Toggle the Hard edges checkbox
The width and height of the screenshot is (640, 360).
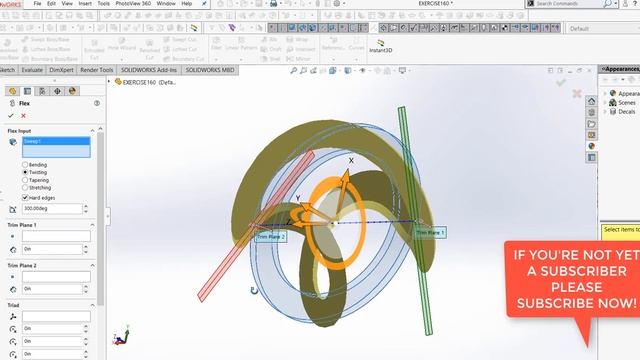tap(25, 198)
